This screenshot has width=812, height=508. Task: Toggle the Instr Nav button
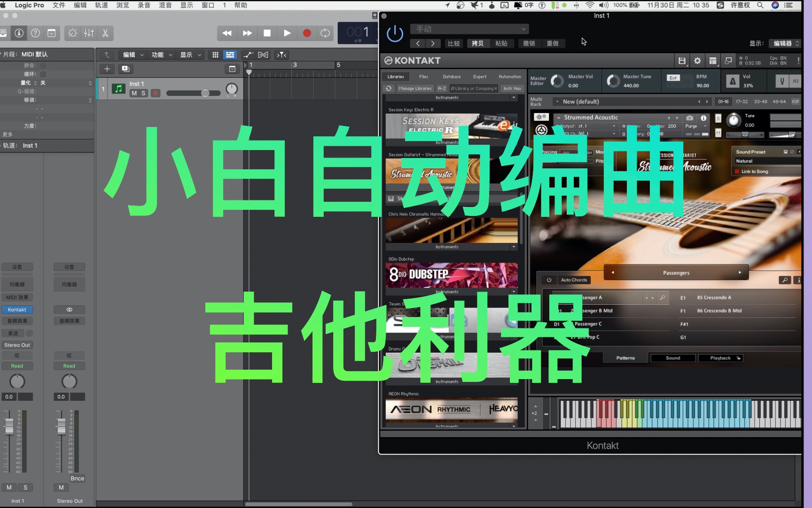pyautogui.click(x=512, y=88)
